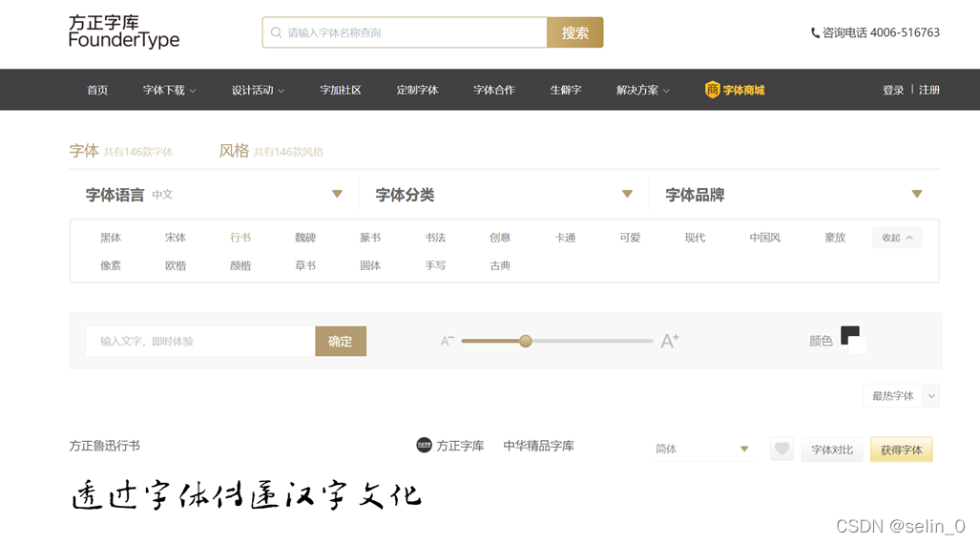Viewport: 980px width, 544px height.
Task: Select the 现代 category
Action: tap(695, 238)
